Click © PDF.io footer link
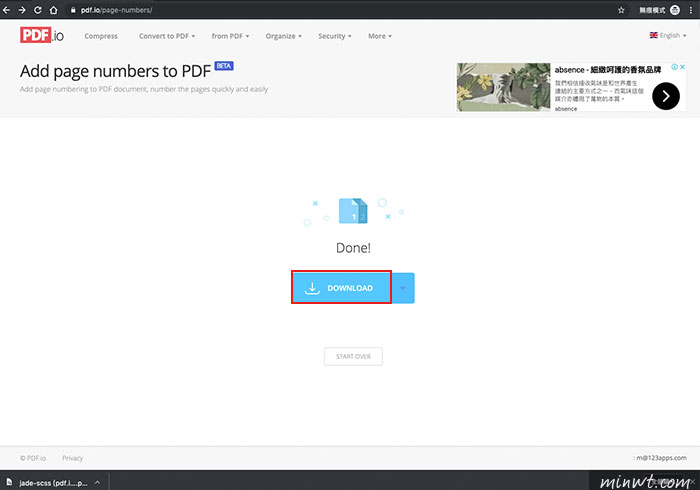 [33, 458]
